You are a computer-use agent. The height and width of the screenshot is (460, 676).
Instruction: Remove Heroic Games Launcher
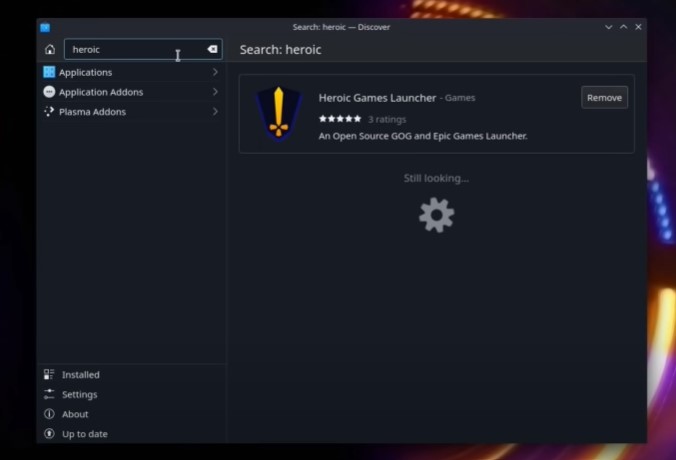point(604,98)
